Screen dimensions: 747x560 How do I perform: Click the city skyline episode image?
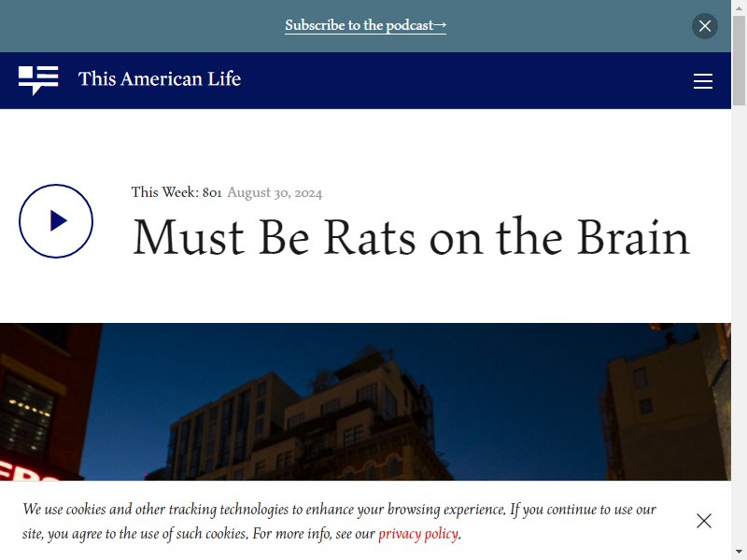point(365,401)
